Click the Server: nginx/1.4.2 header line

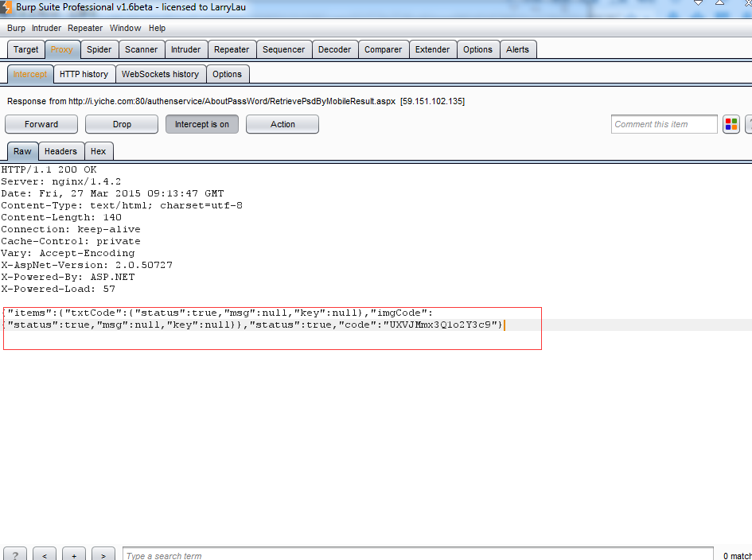(61, 181)
